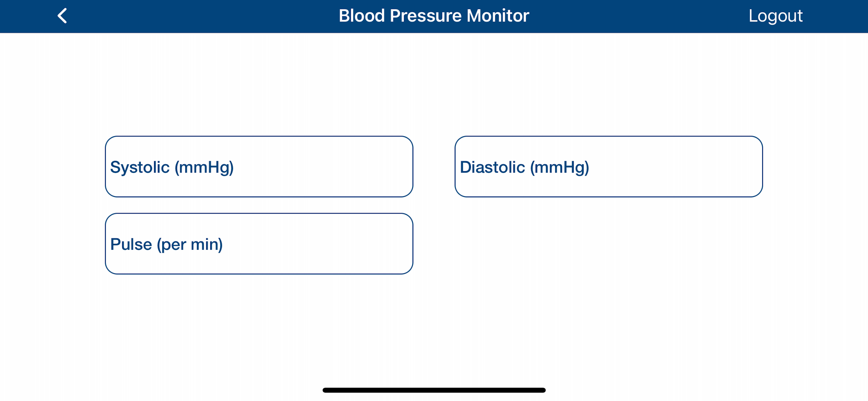Sign out using the Logout link

pos(775,16)
